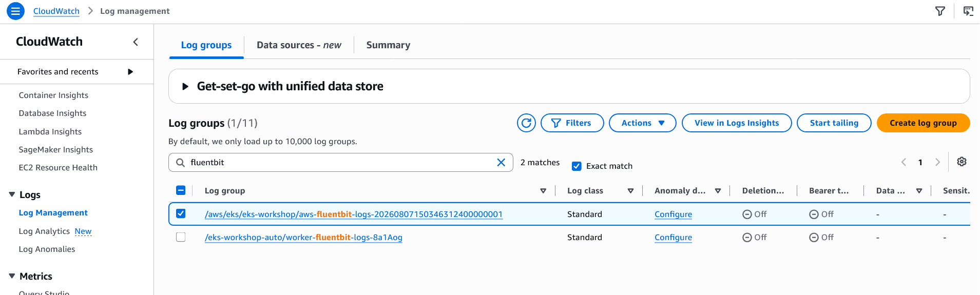Click the Filters button
980x295 pixels.
click(x=572, y=123)
